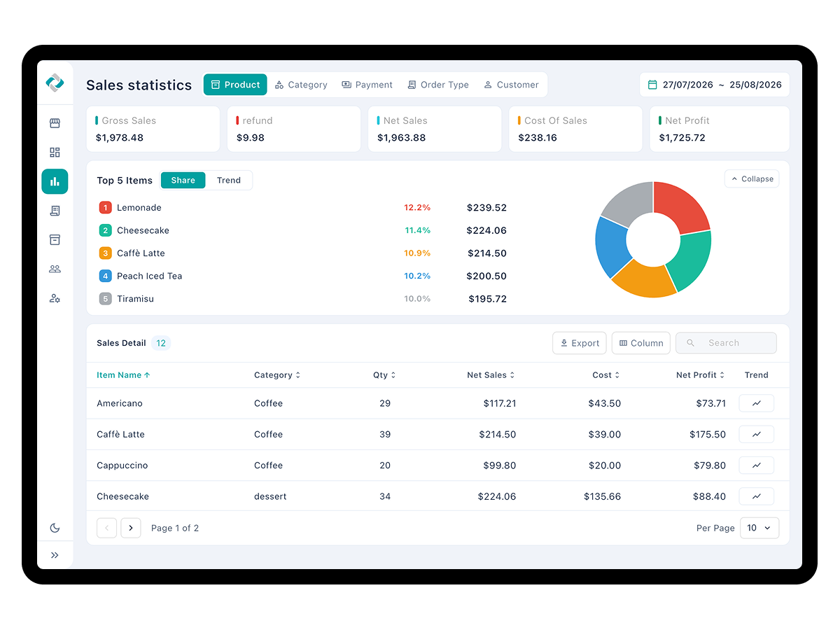Switch to the Category tab
This screenshot has height=630, width=840.
tap(301, 85)
